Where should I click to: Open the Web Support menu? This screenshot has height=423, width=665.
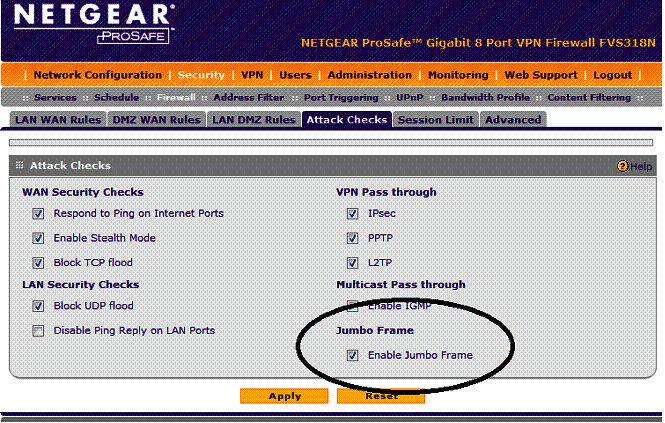541,75
